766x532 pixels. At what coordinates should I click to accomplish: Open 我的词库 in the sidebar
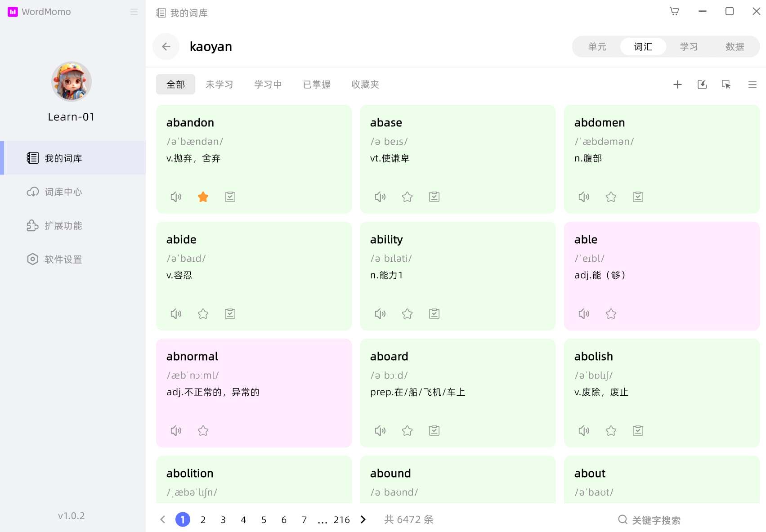(x=73, y=158)
